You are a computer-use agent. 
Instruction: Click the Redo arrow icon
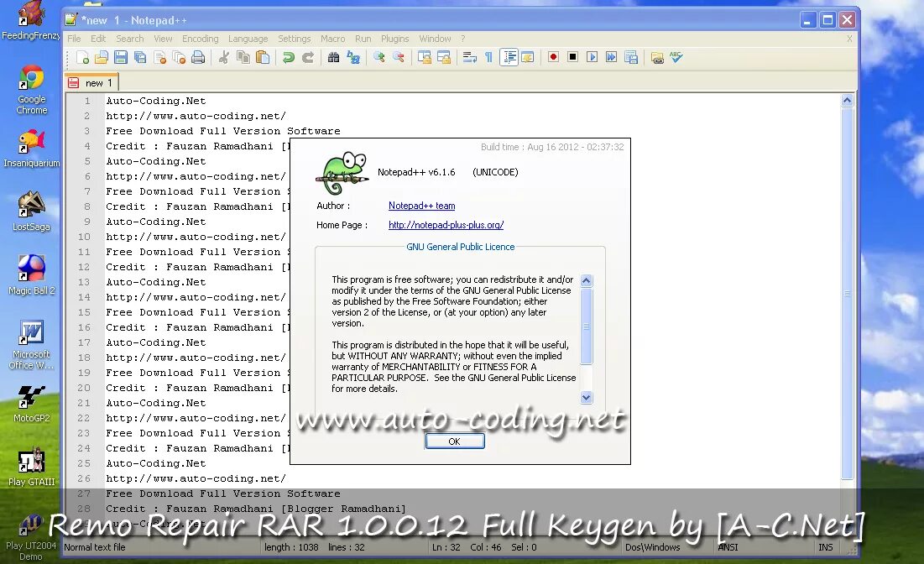pyautogui.click(x=308, y=57)
